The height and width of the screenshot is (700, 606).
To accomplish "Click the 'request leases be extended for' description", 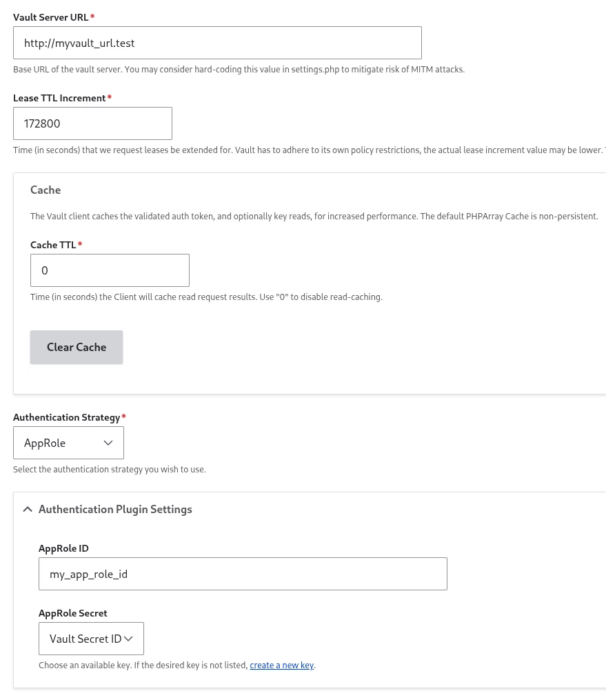I will (309, 150).
